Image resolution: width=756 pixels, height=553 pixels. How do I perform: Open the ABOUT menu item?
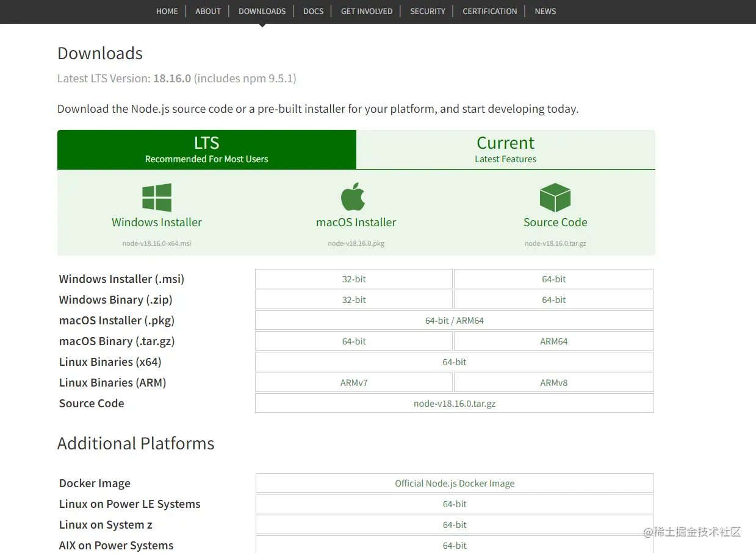click(x=208, y=11)
